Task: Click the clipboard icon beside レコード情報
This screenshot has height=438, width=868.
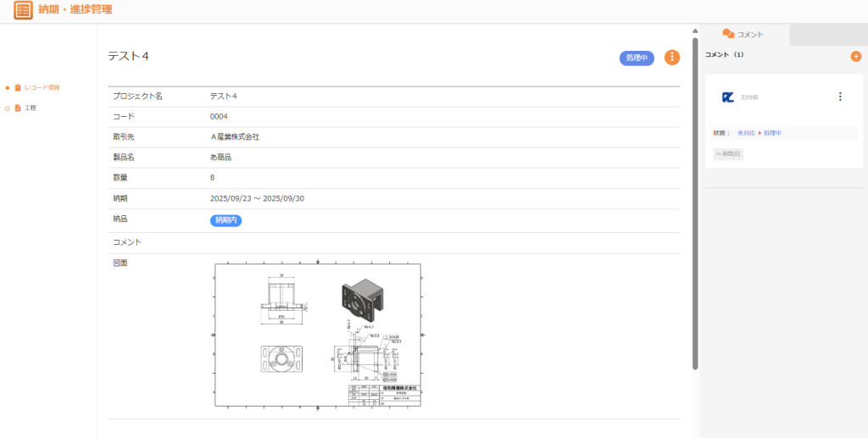Action: [x=18, y=87]
